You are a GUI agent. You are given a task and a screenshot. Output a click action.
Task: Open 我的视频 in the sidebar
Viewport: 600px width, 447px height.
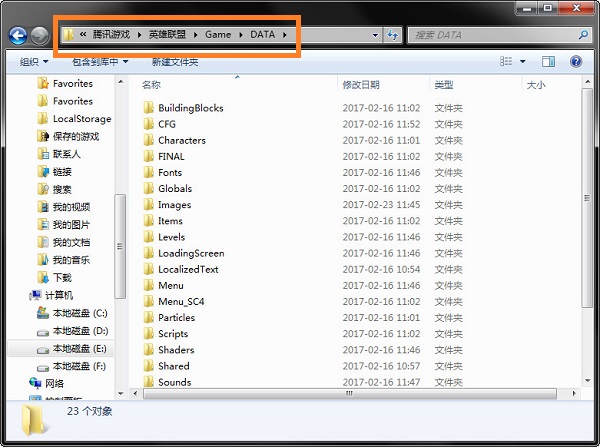pos(71,207)
